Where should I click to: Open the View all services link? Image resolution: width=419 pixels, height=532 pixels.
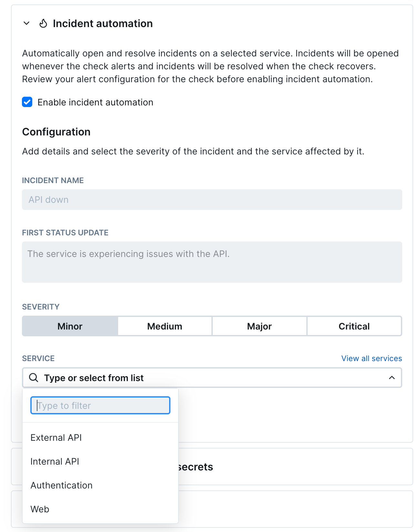tap(372, 359)
